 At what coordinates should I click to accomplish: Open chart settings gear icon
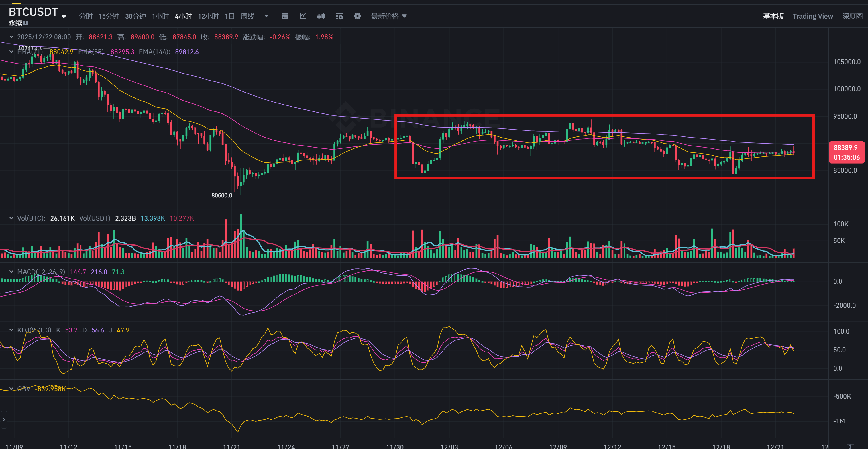click(x=357, y=16)
